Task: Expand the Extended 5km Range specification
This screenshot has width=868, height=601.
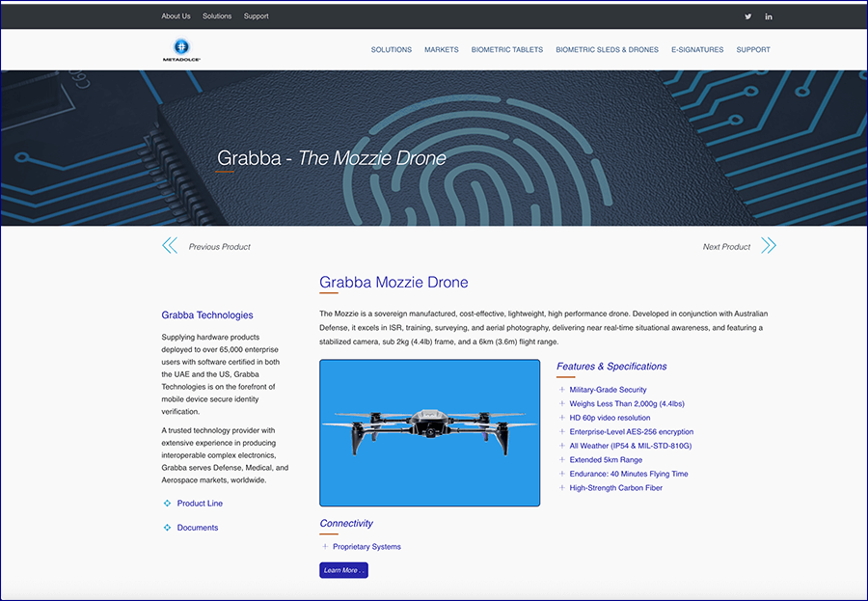Action: pos(562,459)
